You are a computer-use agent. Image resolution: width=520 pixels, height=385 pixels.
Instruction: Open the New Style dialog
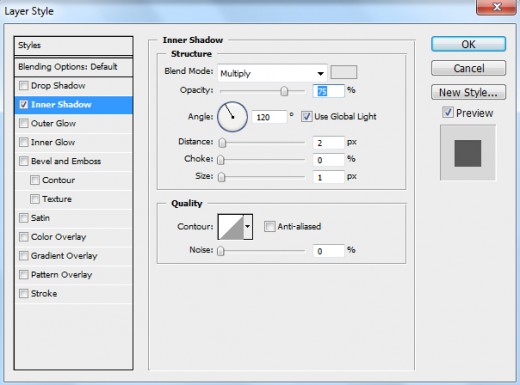pyautogui.click(x=468, y=92)
